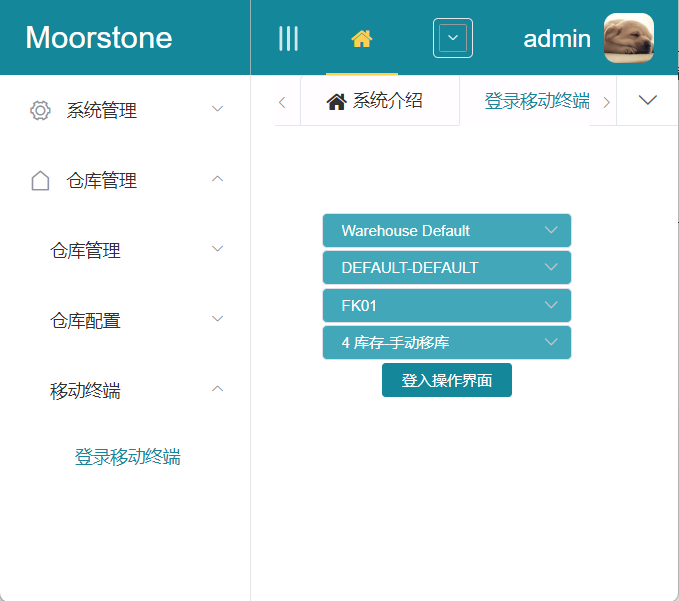679x601 pixels.
Task: Click the up chevron of top-level 仓库管理
Action: tap(217, 178)
